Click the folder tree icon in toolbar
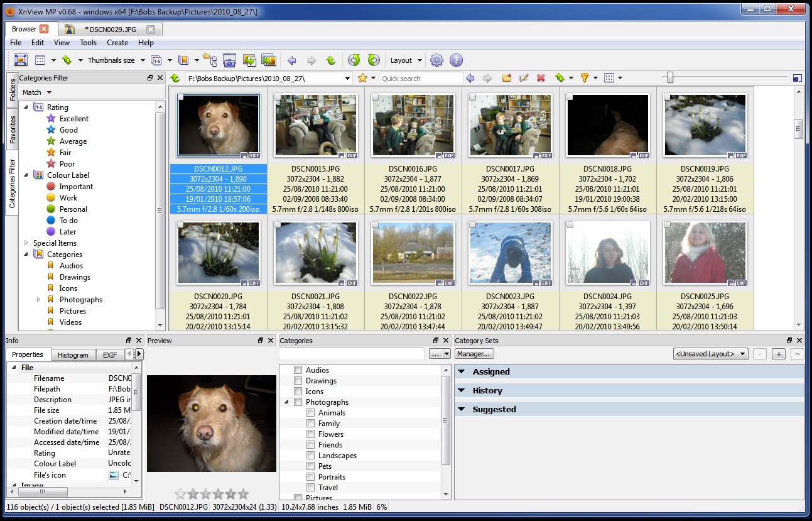Screen dimensions: 812x521 tap(210, 60)
